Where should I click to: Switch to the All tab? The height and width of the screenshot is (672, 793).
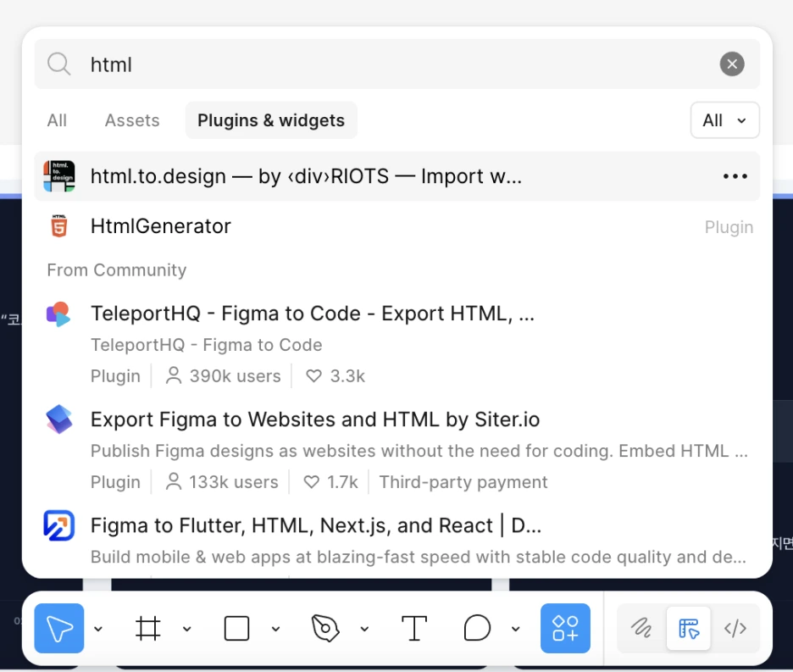[57, 120]
